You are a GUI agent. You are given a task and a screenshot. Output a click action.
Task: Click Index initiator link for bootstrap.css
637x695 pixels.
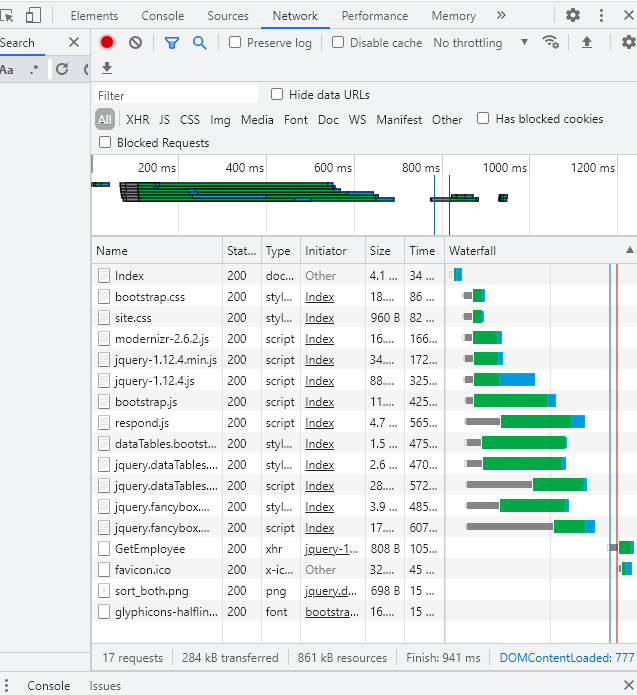320,297
